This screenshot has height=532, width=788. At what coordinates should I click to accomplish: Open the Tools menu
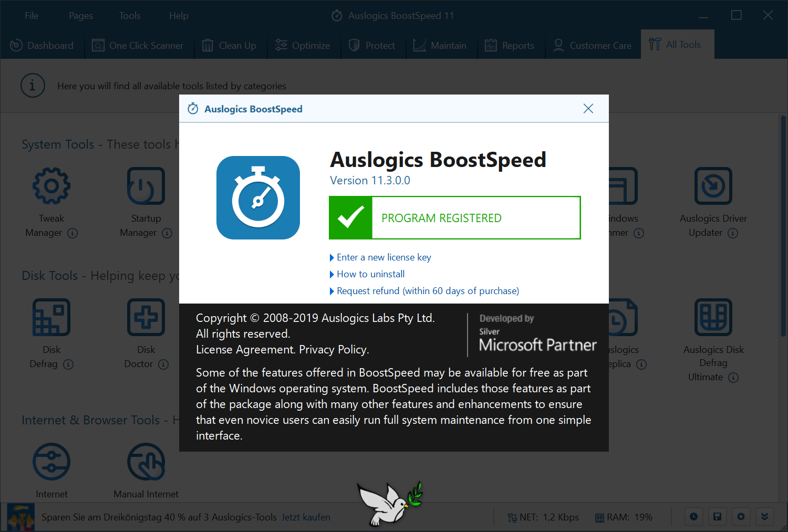pyautogui.click(x=130, y=16)
